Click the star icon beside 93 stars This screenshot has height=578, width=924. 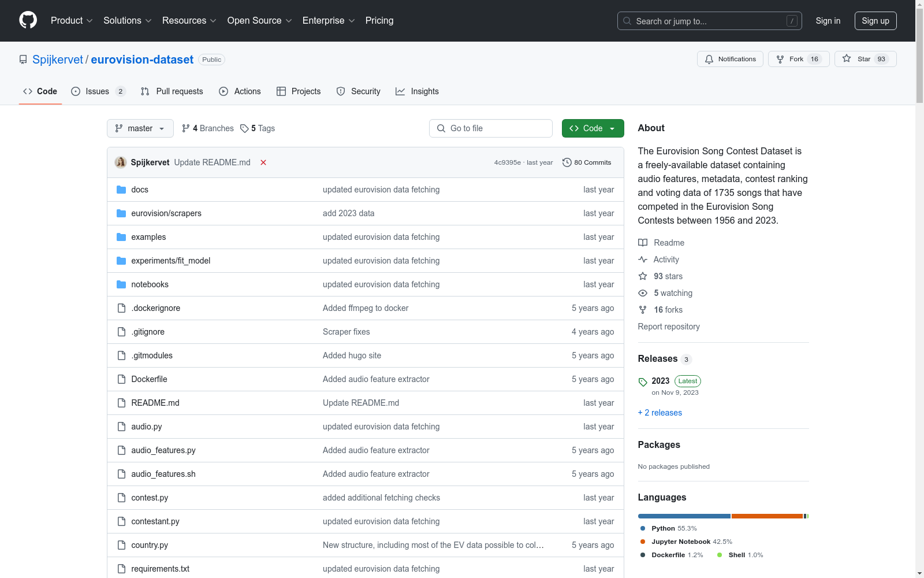643,276
